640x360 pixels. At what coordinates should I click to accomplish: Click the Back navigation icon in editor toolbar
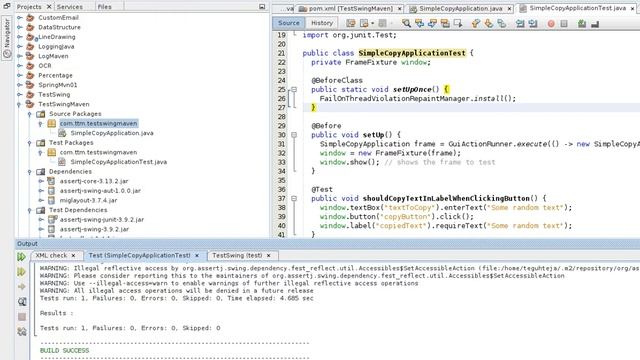pyautogui.click(x=364, y=23)
